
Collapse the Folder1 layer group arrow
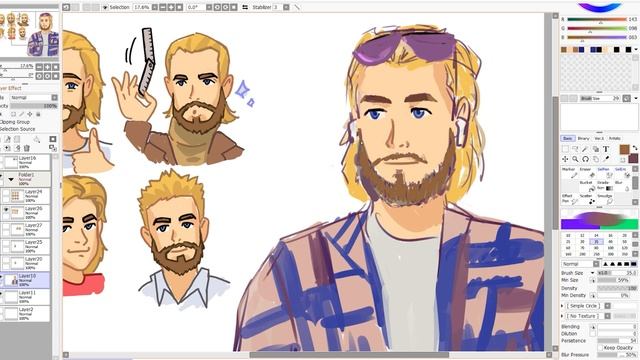[11, 179]
